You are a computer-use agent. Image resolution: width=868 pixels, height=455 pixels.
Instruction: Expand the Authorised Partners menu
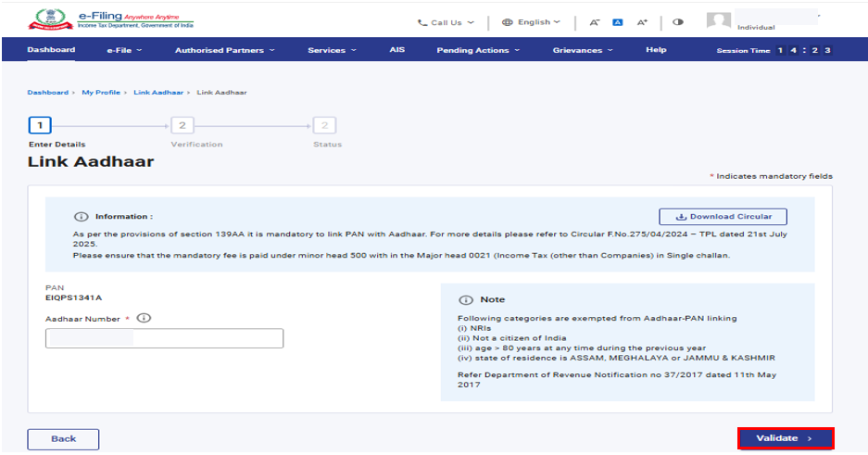225,50
